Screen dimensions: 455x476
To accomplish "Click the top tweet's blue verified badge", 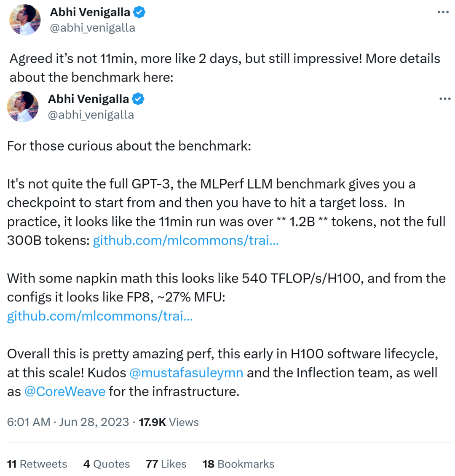I will [139, 12].
